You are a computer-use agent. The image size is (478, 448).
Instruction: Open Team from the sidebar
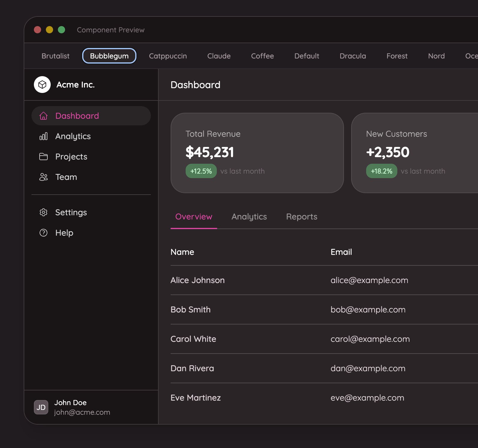click(91, 177)
